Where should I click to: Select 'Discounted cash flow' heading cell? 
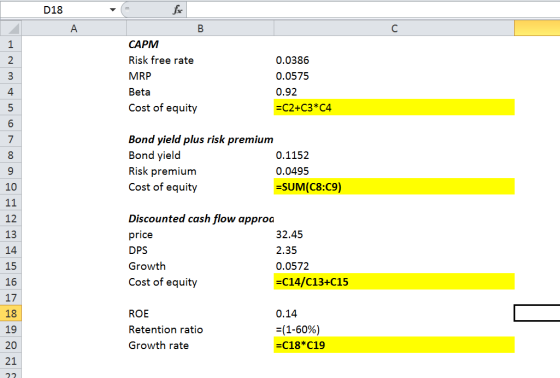point(200,218)
